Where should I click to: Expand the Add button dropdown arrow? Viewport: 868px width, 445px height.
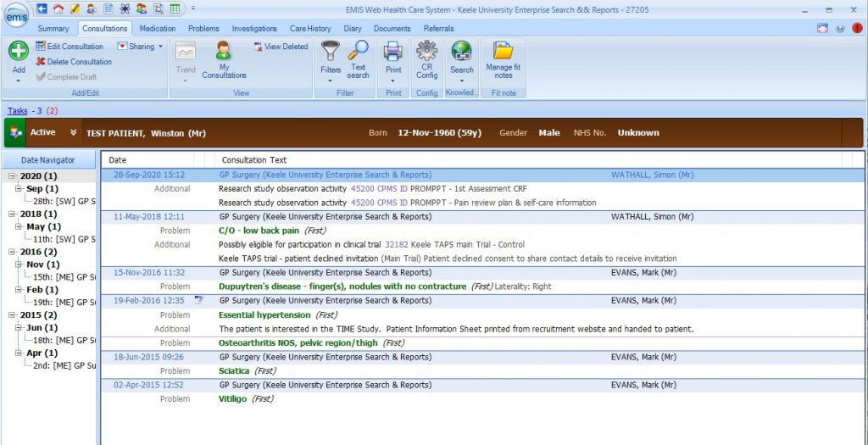pos(19,81)
